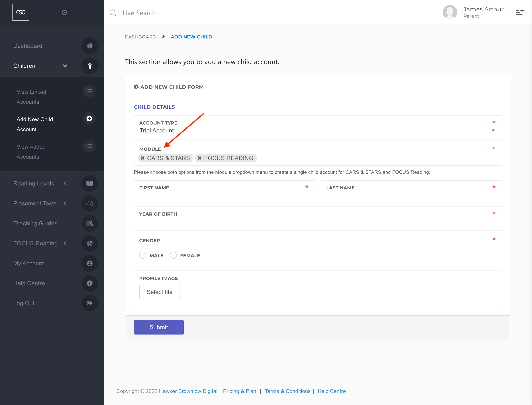Click the Submit button
The image size is (532, 405).
pyautogui.click(x=159, y=327)
